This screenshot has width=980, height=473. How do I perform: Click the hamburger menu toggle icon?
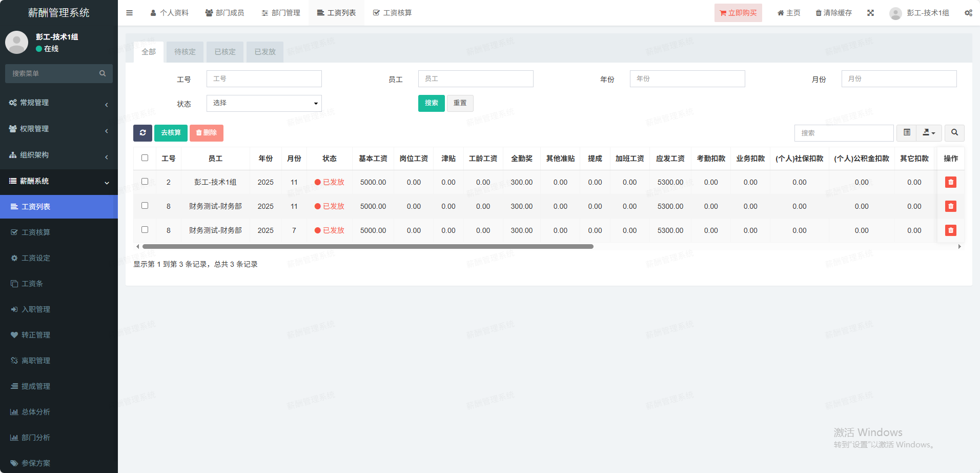click(129, 13)
